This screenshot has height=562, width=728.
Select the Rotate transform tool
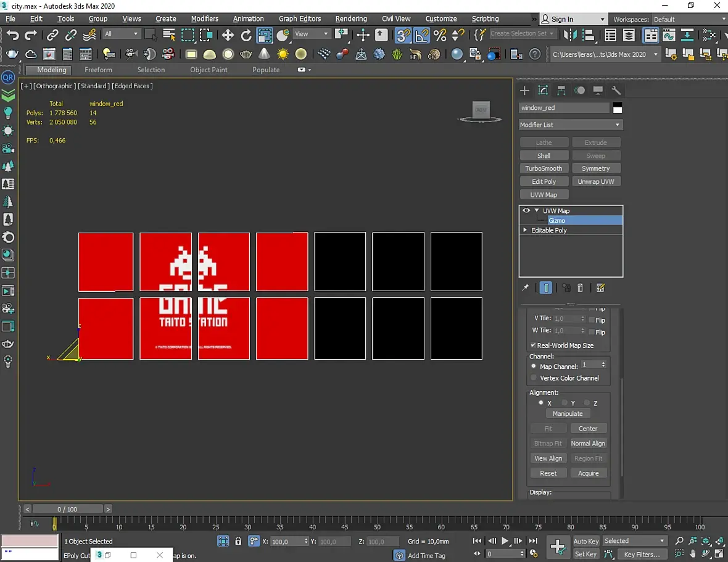coord(246,35)
